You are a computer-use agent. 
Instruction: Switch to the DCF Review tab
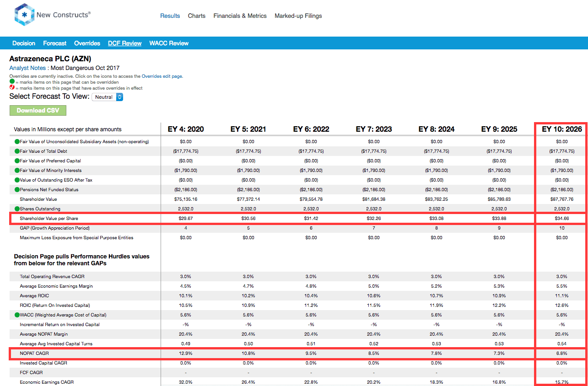click(124, 43)
